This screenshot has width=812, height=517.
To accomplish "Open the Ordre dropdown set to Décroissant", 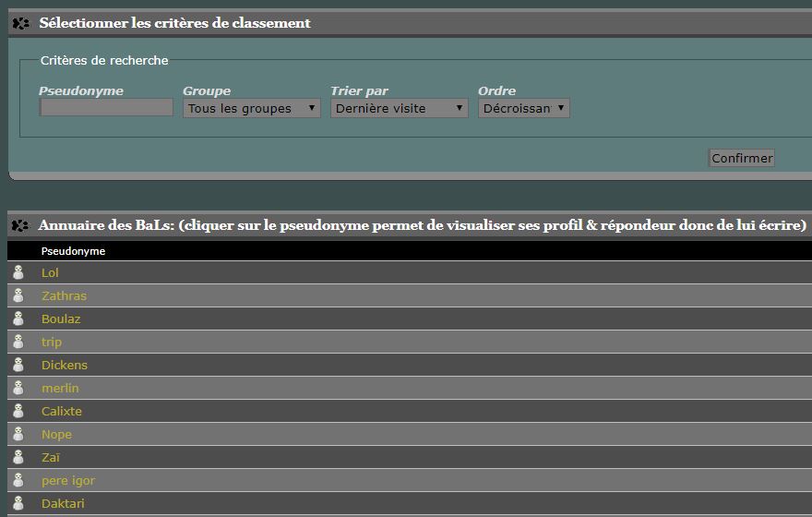I will (x=523, y=108).
